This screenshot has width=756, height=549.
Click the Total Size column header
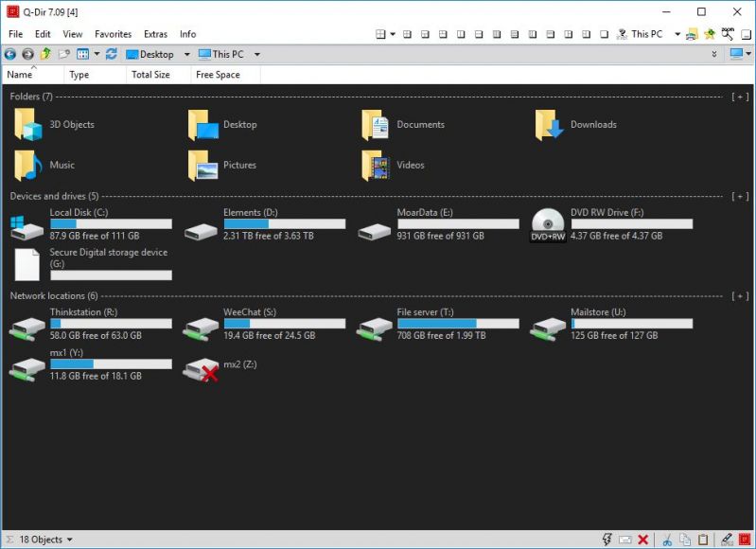coord(150,75)
